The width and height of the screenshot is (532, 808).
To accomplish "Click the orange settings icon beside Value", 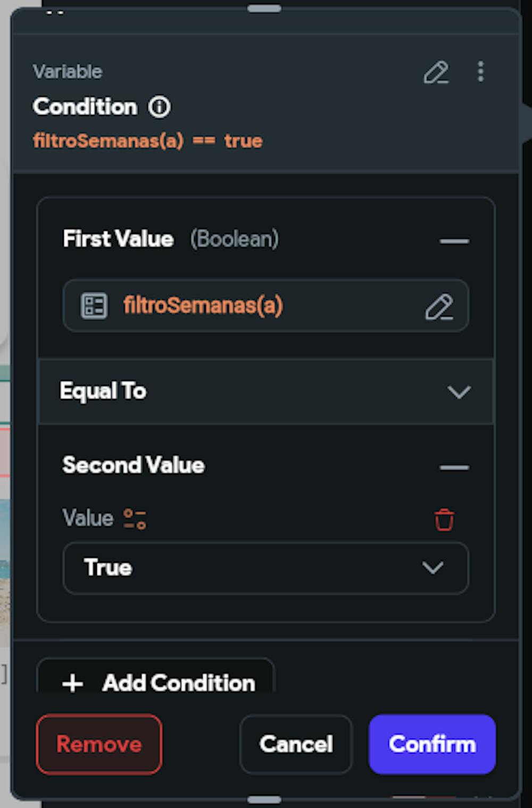I will point(135,519).
